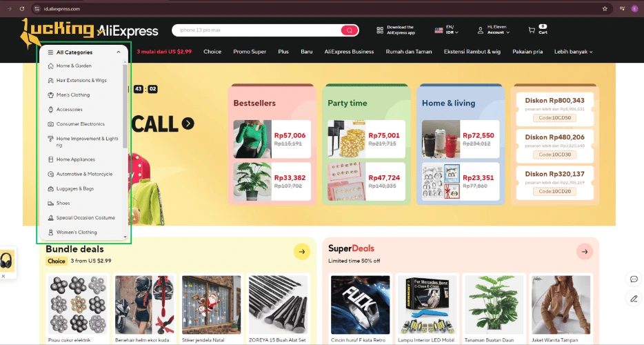Image resolution: width=644 pixels, height=345 pixels.
Task: Open Ekstensi Rambut & wig nav item
Action: pos(472,52)
